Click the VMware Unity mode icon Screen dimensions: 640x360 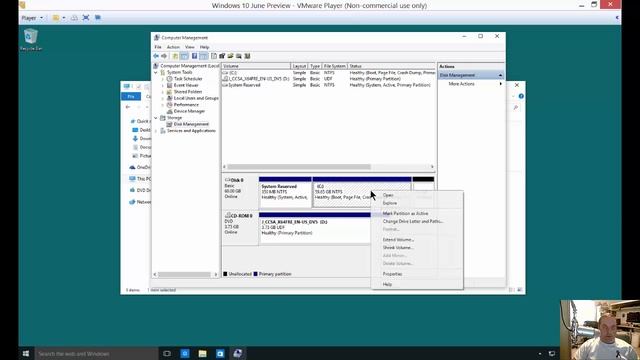click(x=98, y=18)
